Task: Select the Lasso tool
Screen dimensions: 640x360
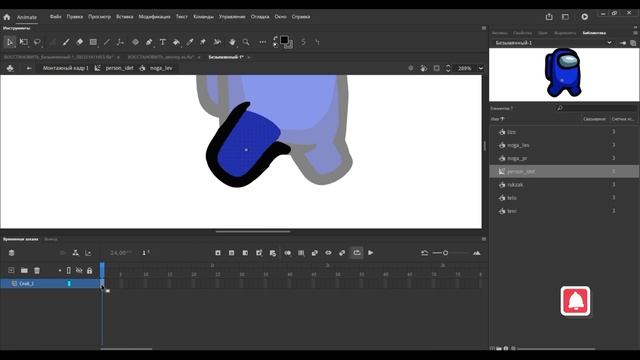Action: coord(37,42)
